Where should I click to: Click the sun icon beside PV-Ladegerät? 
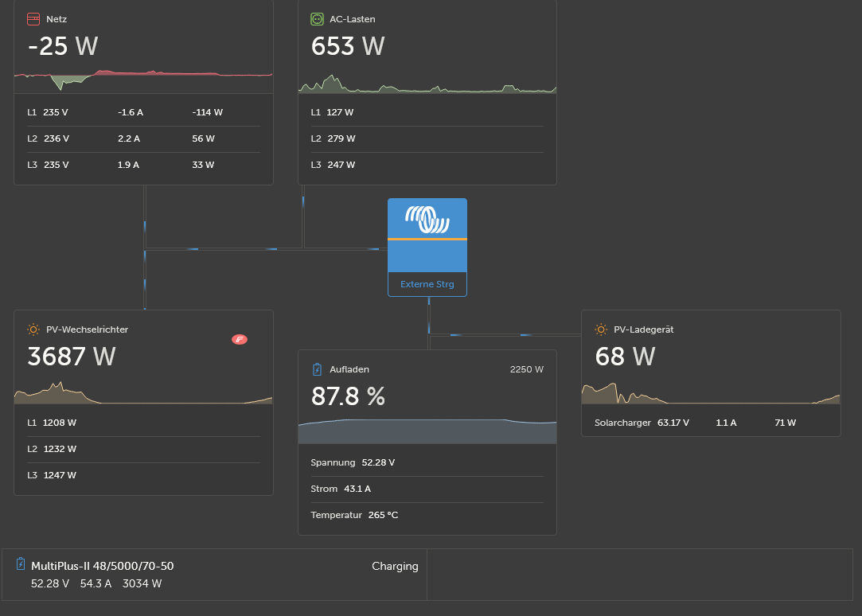pos(601,329)
